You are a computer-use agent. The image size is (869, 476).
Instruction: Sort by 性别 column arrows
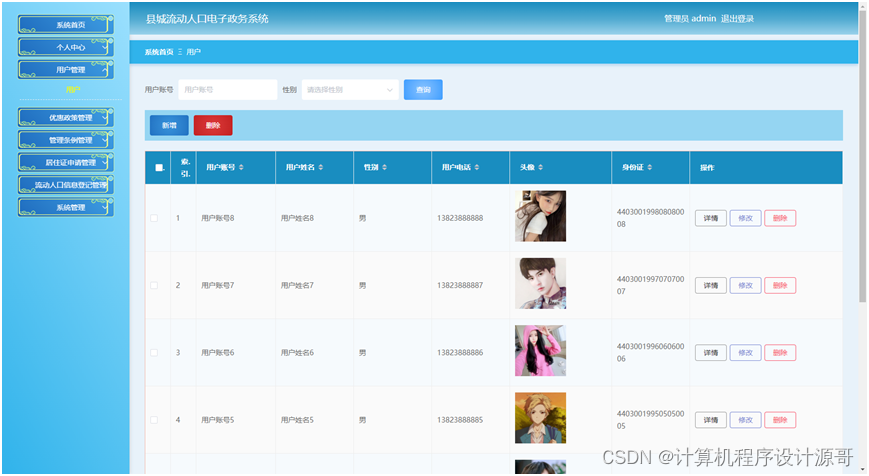pyautogui.click(x=384, y=167)
